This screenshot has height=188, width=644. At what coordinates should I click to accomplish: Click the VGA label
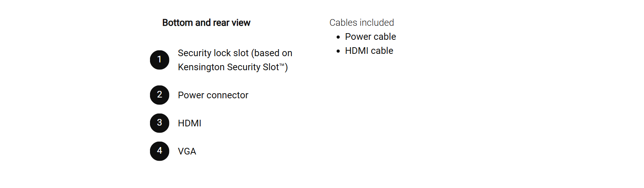[187, 151]
